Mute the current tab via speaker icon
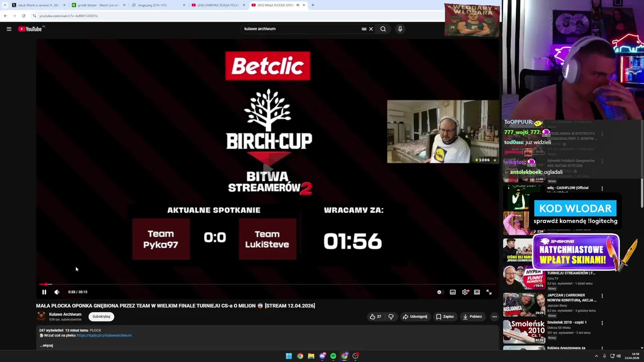The image size is (644, 362). coord(298,5)
